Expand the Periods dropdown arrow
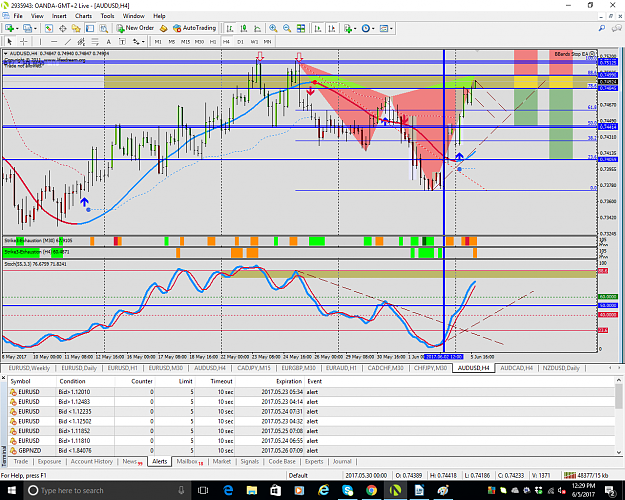The height and width of the screenshot is (500, 625). point(373,29)
